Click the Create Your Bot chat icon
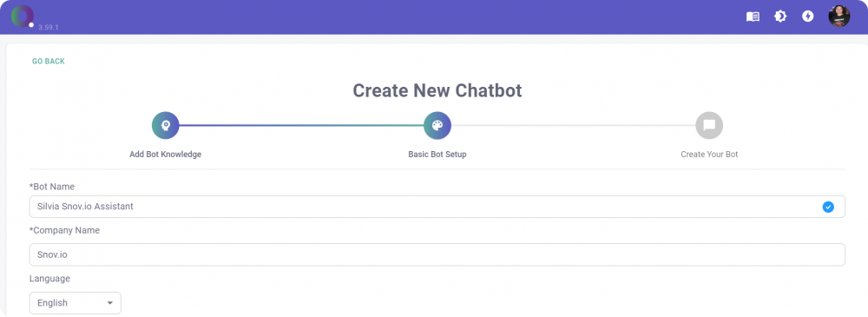 pyautogui.click(x=709, y=126)
